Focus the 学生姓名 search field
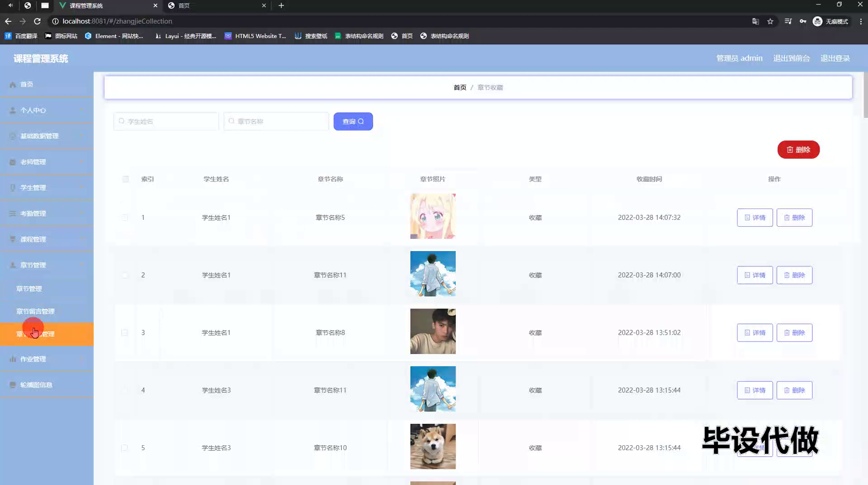868x485 pixels. pyautogui.click(x=166, y=121)
